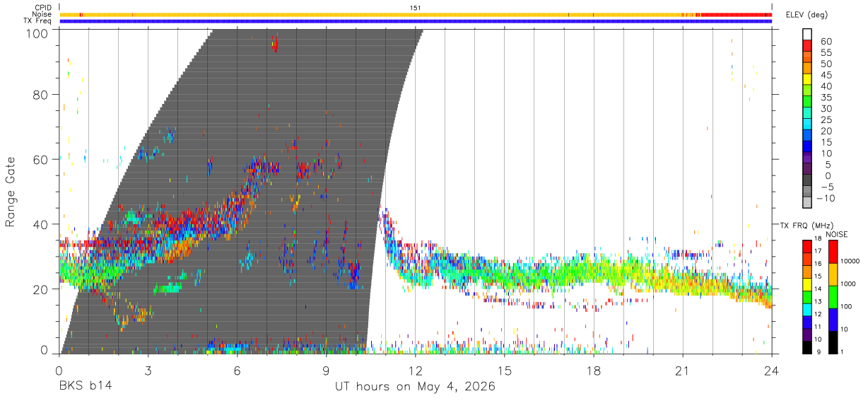Screen dimensions: 868x401
Task: Click the blue TX Freq strip above the plot
Action: pos(416,21)
